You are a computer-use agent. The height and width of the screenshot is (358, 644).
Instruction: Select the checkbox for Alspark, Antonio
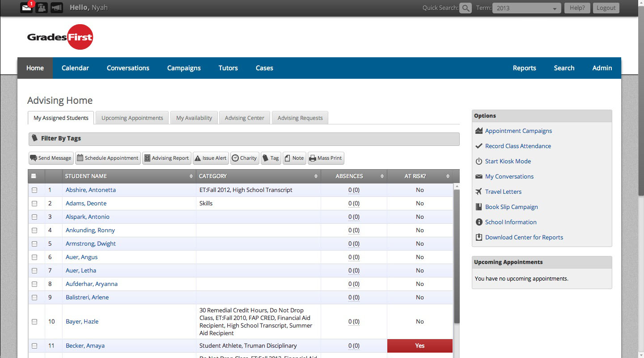[34, 217]
